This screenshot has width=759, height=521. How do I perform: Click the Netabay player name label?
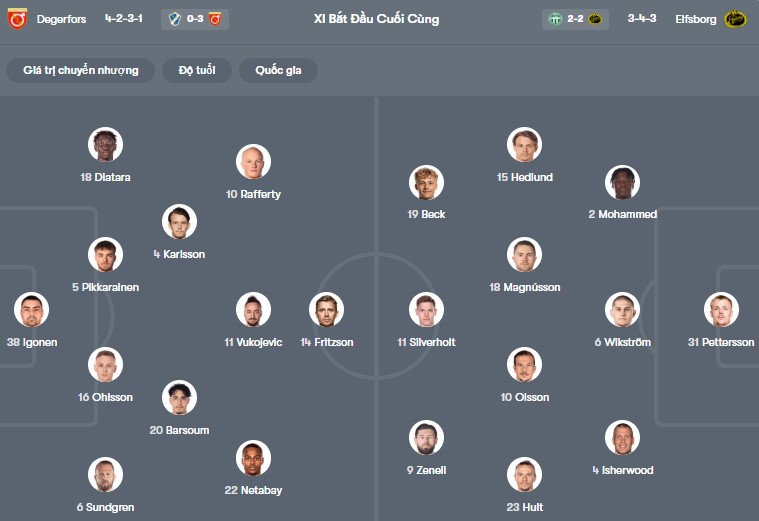point(253,490)
